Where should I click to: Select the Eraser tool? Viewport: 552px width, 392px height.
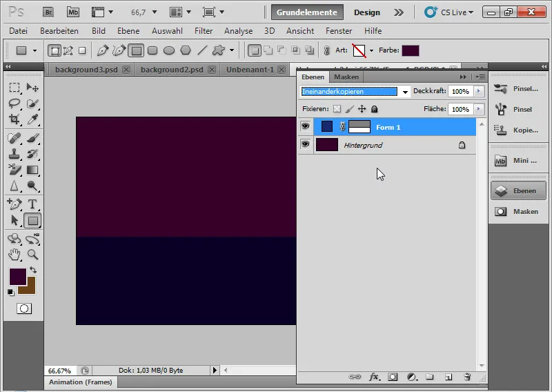coord(14,170)
